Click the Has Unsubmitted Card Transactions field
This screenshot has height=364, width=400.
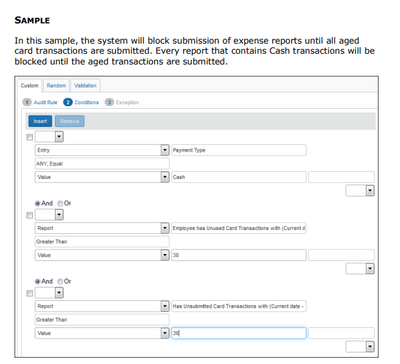(239, 306)
